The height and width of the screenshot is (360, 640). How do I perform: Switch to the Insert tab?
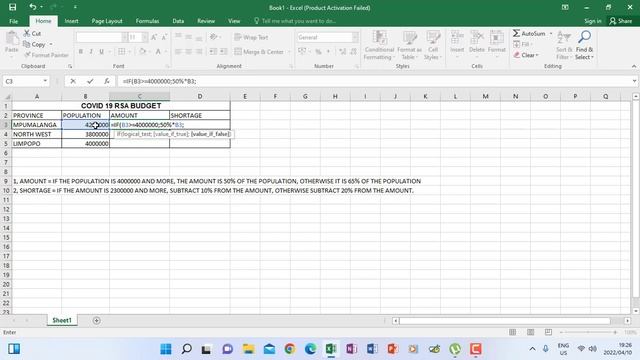(71, 21)
